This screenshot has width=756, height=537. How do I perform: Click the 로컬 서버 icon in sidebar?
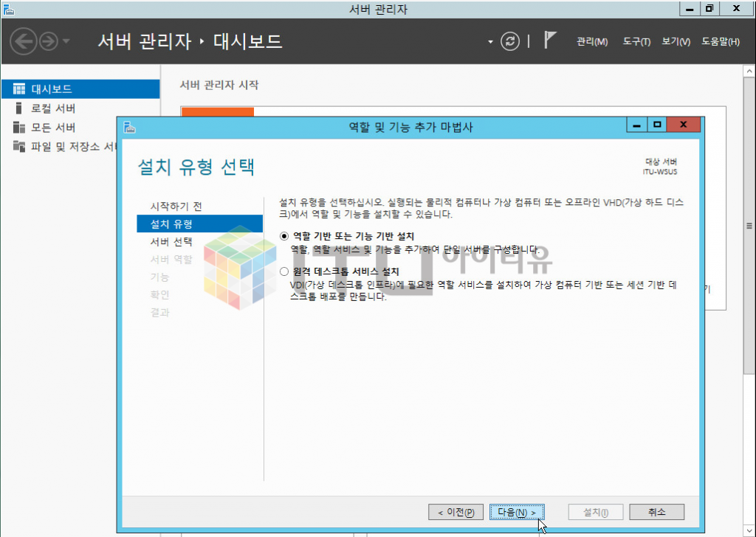pyautogui.click(x=19, y=108)
